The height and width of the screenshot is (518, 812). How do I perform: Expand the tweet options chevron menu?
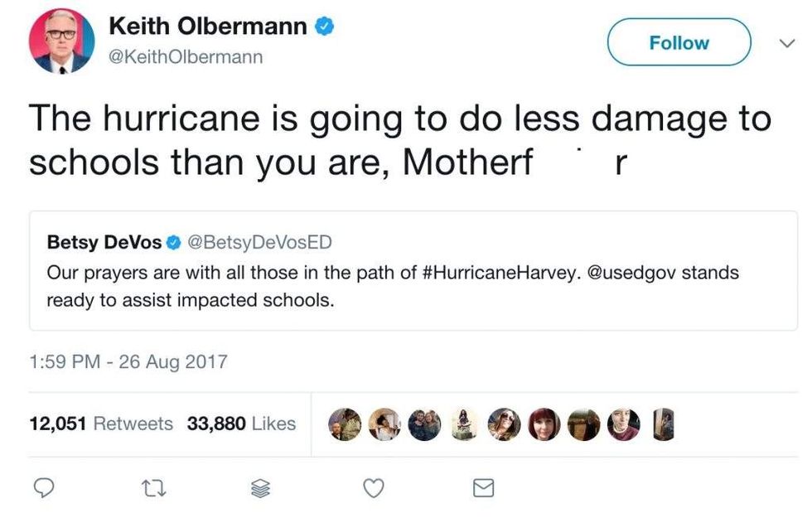[786, 41]
